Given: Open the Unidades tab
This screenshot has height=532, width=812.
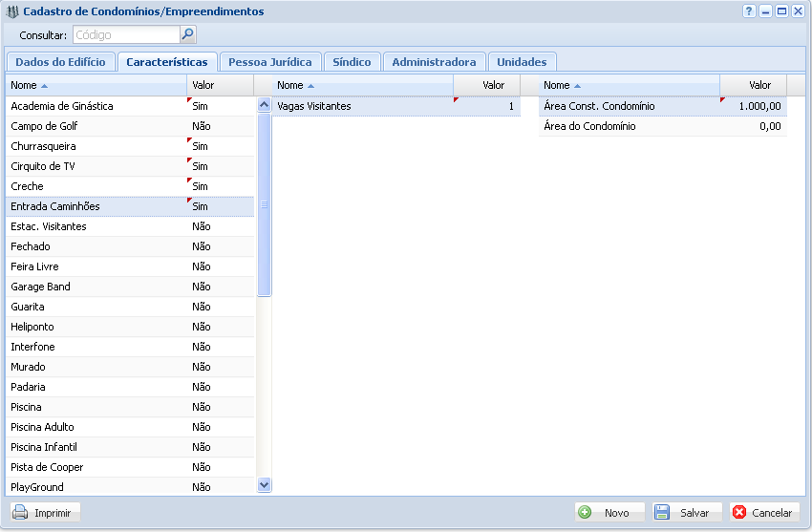Looking at the screenshot, I should 522,62.
